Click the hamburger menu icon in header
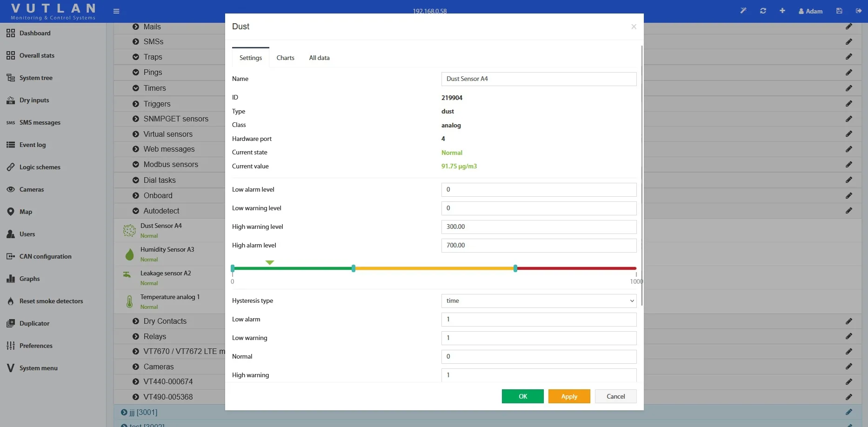Viewport: 868px width, 427px height. [116, 11]
